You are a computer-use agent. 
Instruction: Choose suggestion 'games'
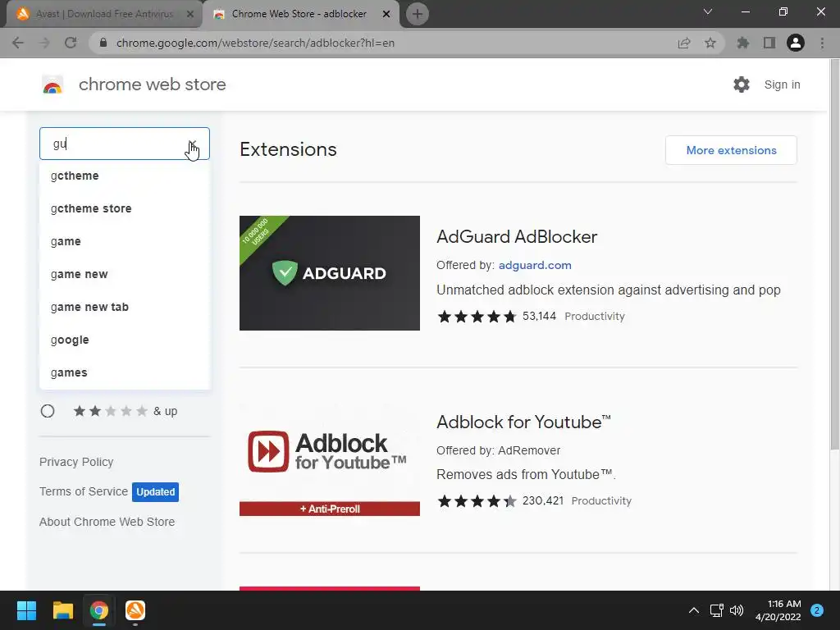[x=125, y=372]
